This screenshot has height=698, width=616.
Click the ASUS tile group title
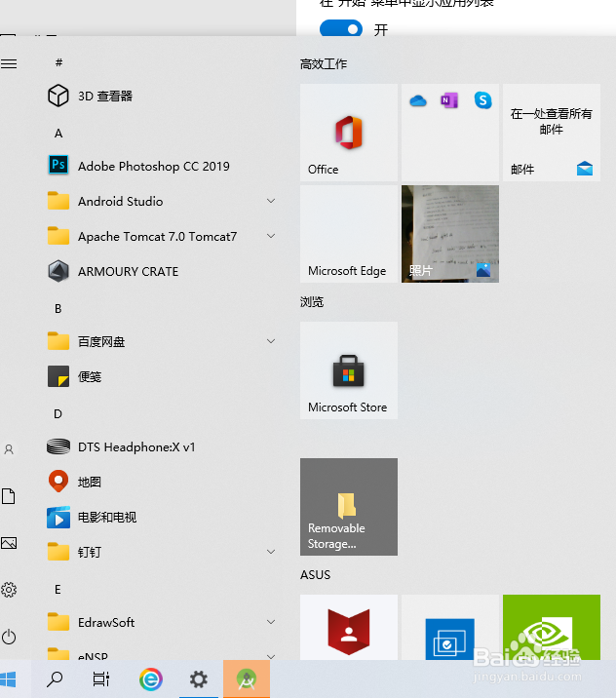315,575
